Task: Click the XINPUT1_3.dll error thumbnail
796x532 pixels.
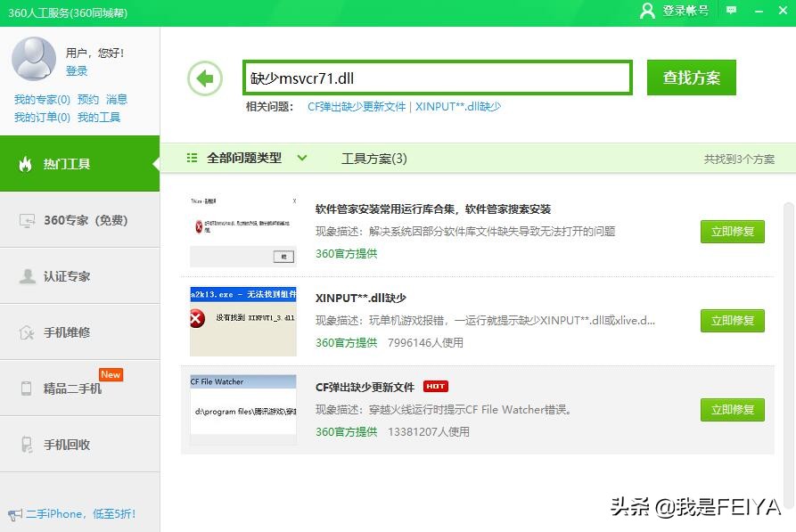Action: point(243,321)
